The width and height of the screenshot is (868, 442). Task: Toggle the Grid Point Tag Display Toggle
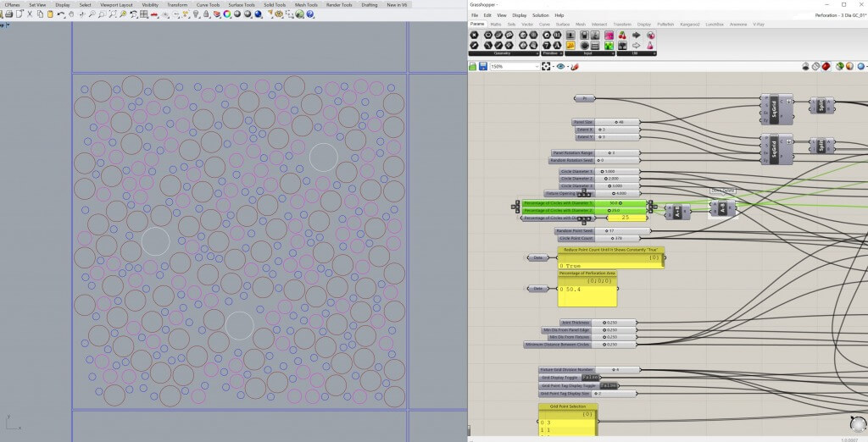[x=610, y=385]
